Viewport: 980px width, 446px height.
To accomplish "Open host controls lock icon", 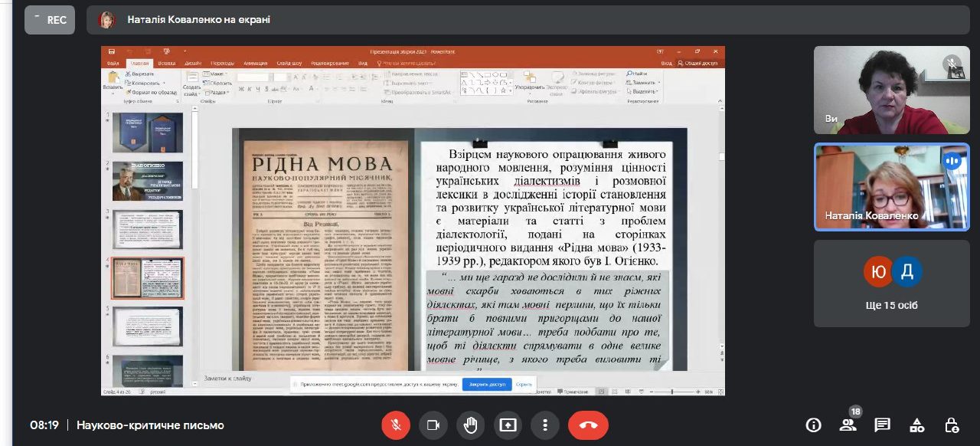I will pyautogui.click(x=952, y=425).
